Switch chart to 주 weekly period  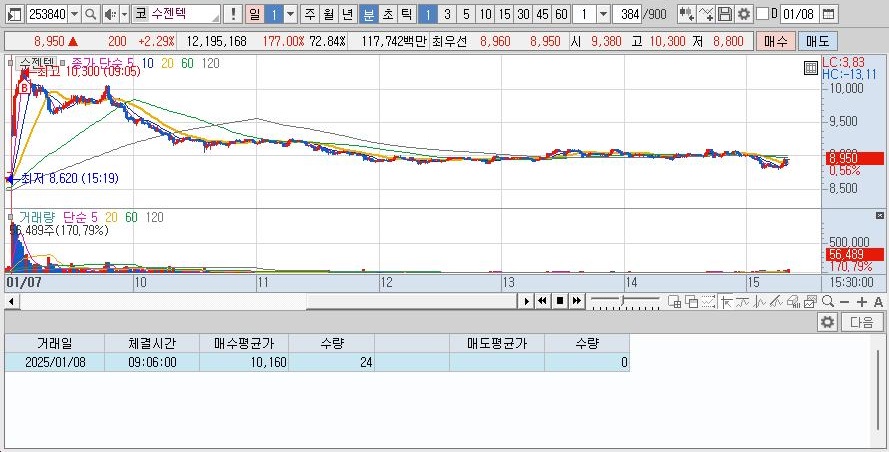(309, 14)
